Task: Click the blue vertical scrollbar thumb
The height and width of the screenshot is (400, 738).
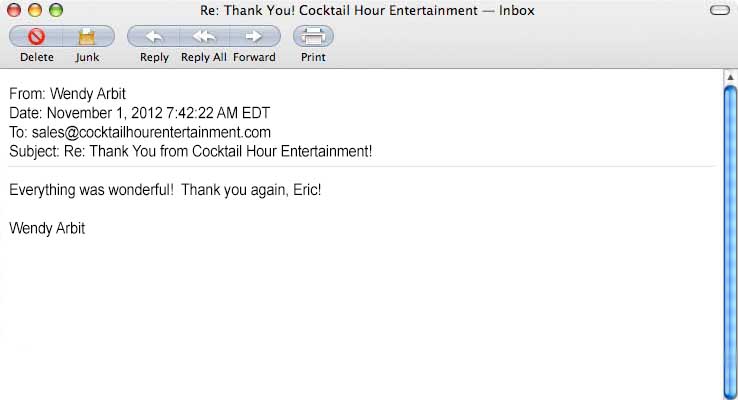Action: 730,242
